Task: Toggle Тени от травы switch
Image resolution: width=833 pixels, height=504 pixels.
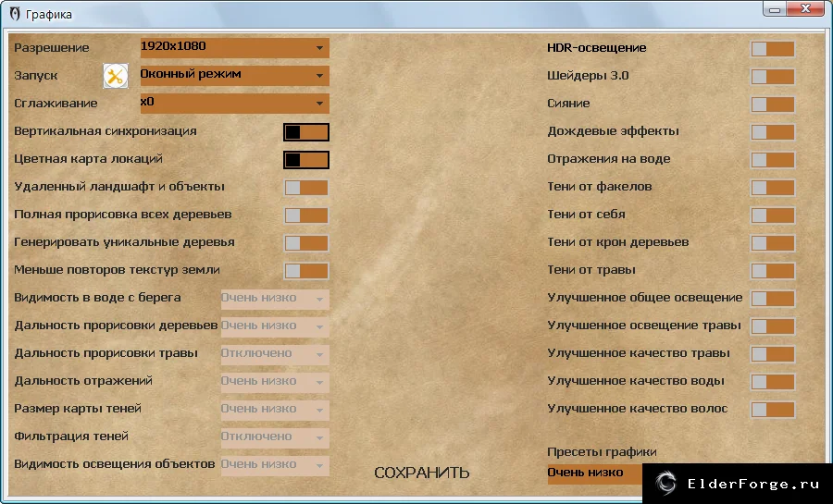Action: (x=773, y=271)
